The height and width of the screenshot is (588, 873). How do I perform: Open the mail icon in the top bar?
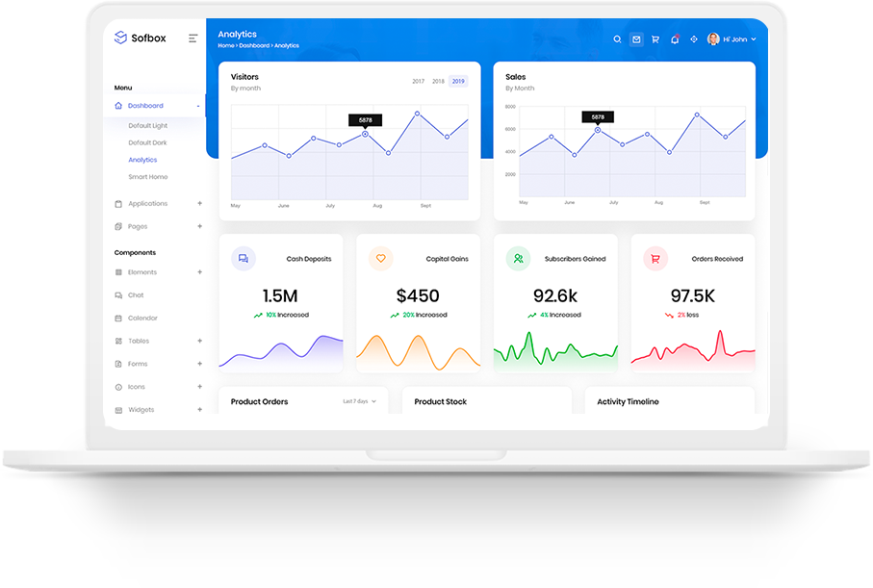click(636, 39)
